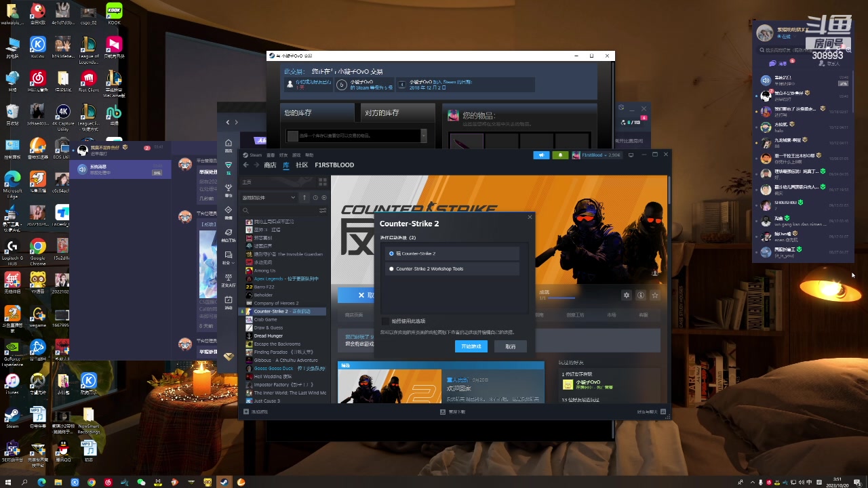The image size is (868, 488).
Task: Open the Library tab in Steam navigation
Action: point(286,165)
